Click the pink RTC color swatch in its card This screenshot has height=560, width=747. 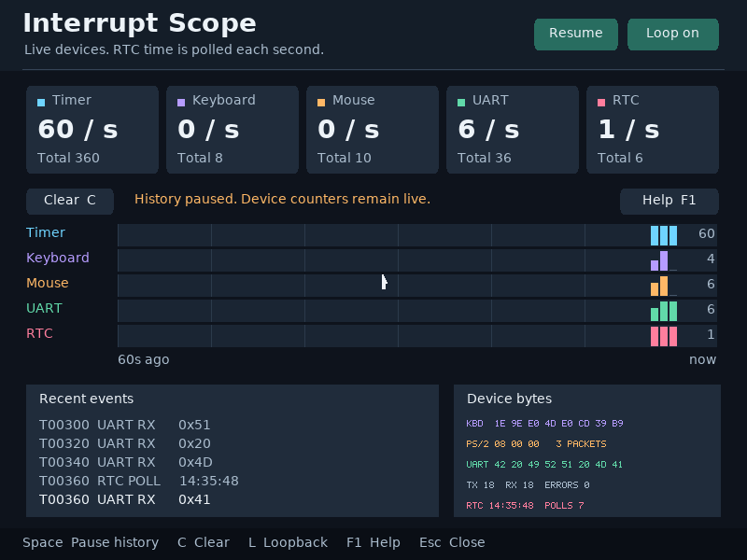pyautogui.click(x=601, y=103)
